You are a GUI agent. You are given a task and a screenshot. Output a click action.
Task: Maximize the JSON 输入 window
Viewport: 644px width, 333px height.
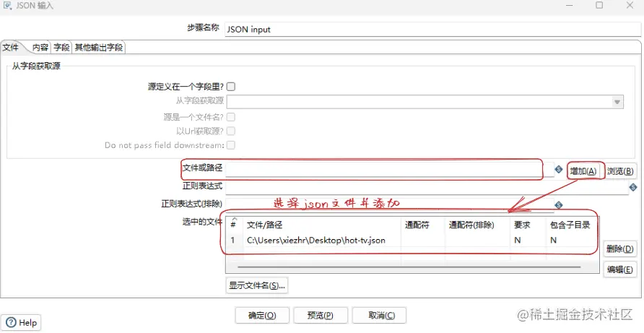(x=600, y=5)
